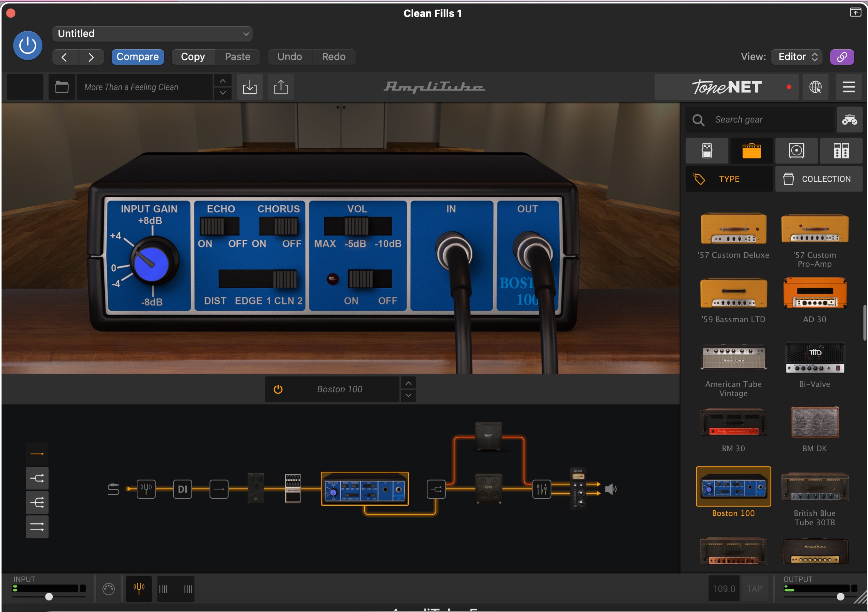Click the Undo button

point(290,57)
